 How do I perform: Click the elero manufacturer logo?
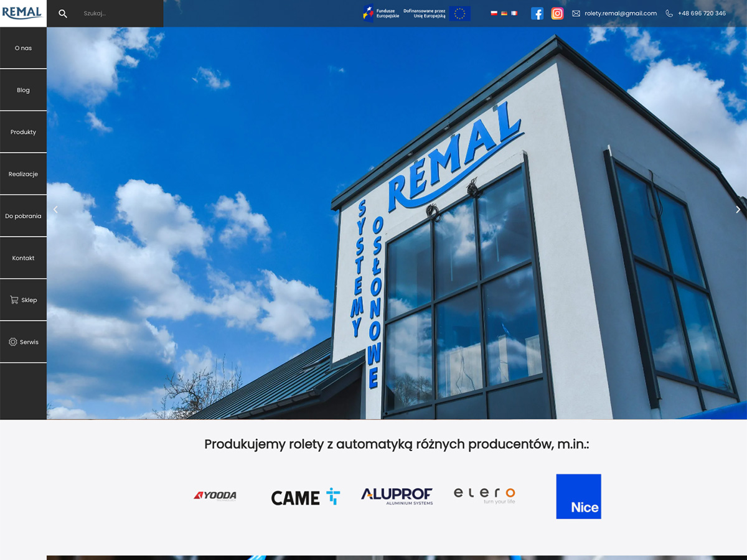[484, 496]
